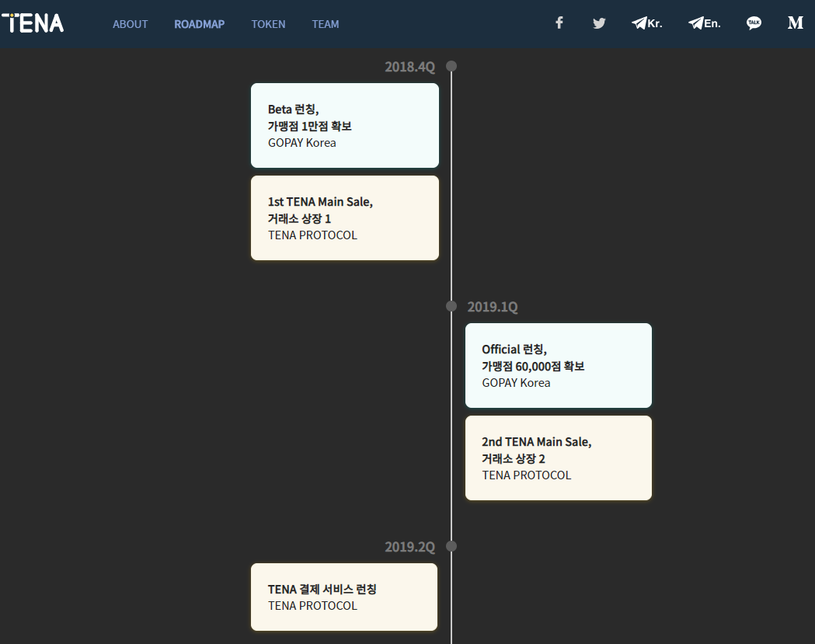The height and width of the screenshot is (644, 815).
Task: Click 'TENA PROTOCOL' under 2nd Main Sale
Action: 527,475
